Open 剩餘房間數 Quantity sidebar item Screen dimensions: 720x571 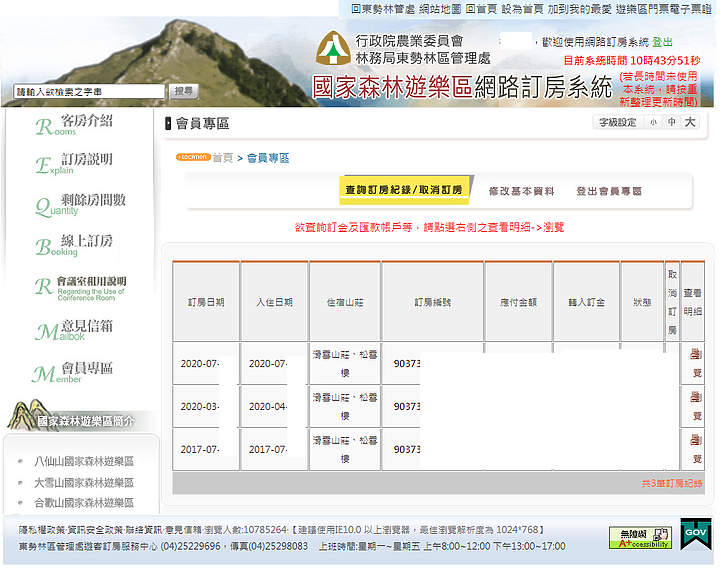point(81,204)
